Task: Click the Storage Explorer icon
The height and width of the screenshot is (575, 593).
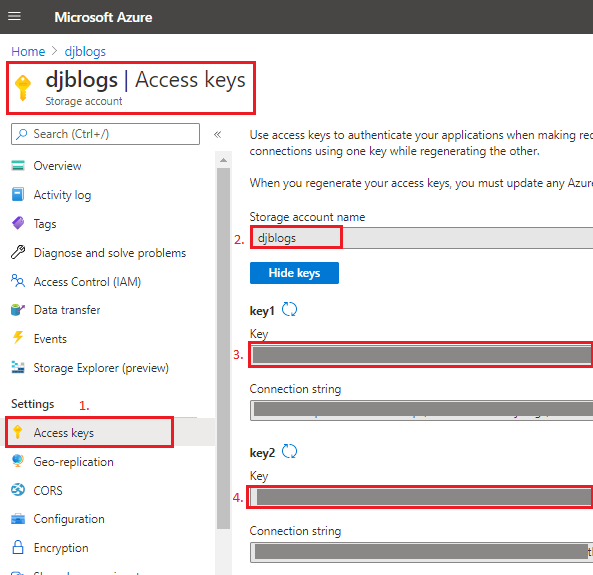Action: click(x=18, y=367)
